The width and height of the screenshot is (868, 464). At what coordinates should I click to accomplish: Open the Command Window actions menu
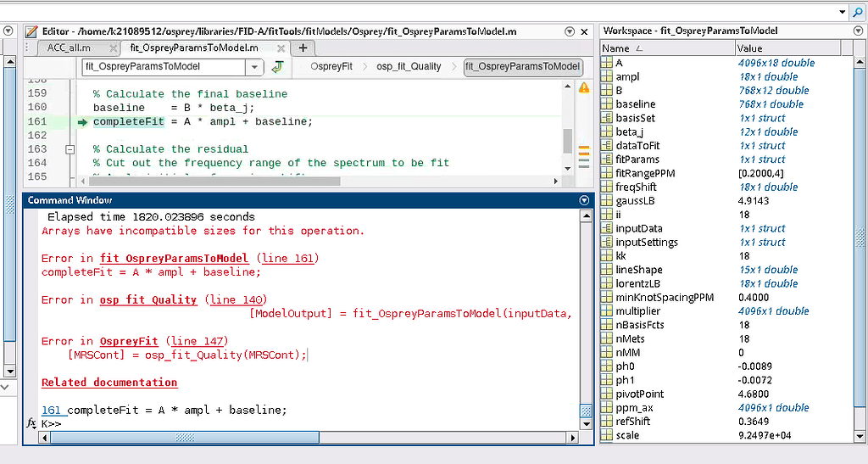(583, 200)
